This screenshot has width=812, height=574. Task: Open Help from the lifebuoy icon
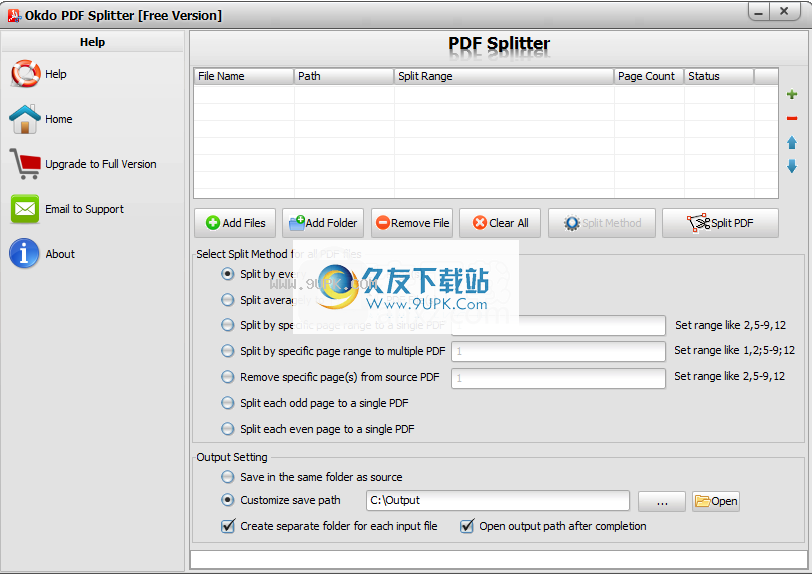[x=25, y=74]
